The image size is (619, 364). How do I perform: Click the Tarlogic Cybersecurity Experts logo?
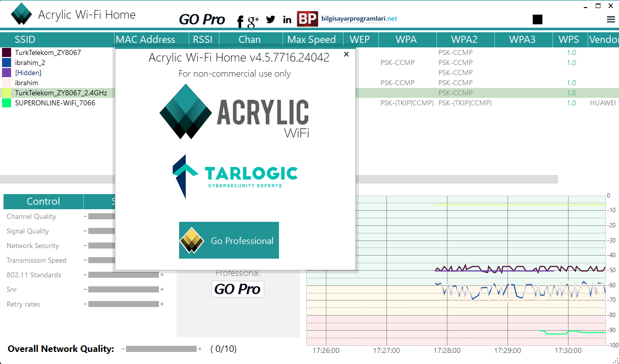tap(235, 176)
